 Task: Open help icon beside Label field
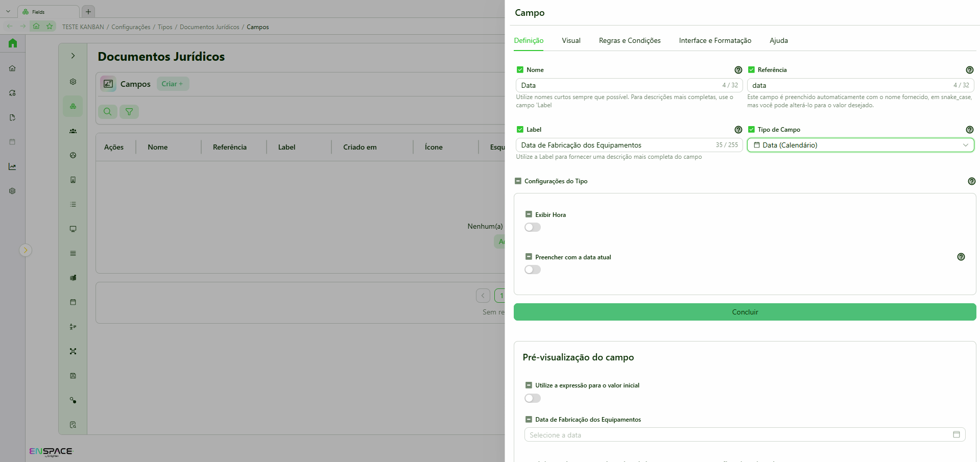coord(738,130)
